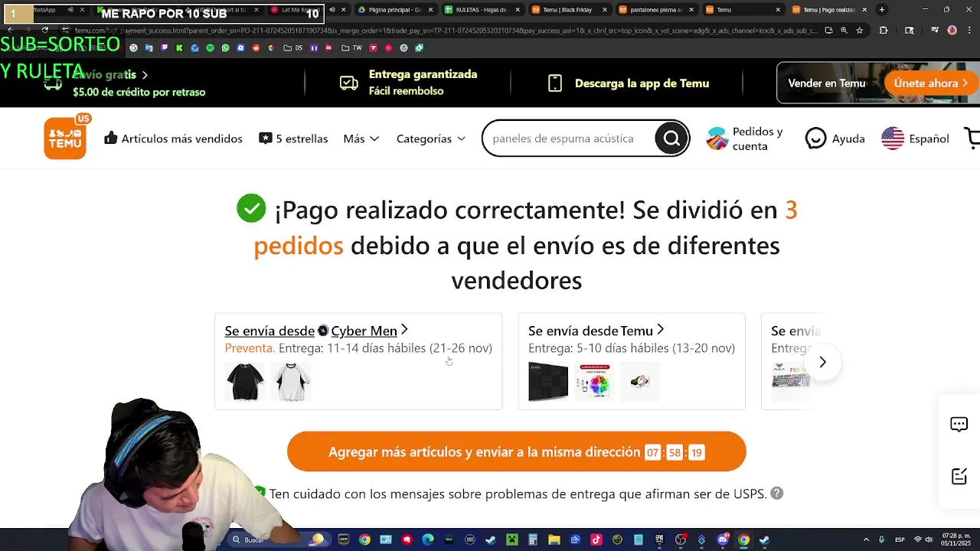980x551 pixels.
Task: Show next order with carousel arrow
Action: pos(822,362)
